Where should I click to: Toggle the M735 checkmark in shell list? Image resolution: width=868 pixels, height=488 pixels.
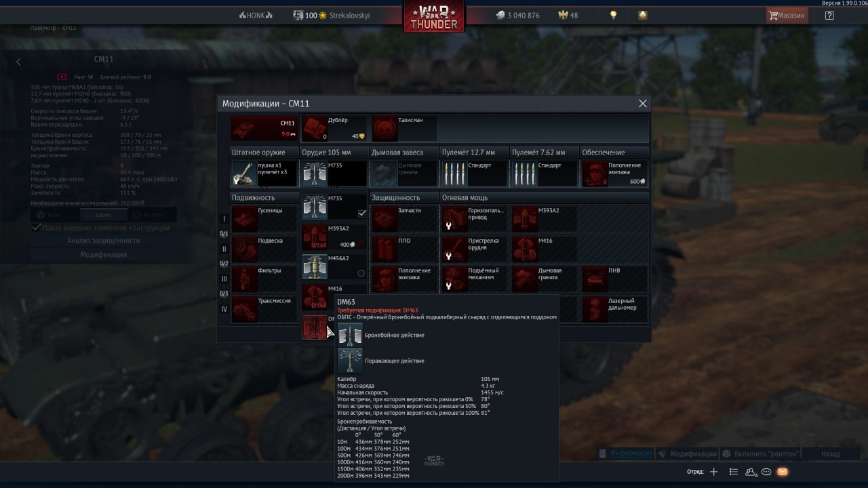(x=362, y=213)
